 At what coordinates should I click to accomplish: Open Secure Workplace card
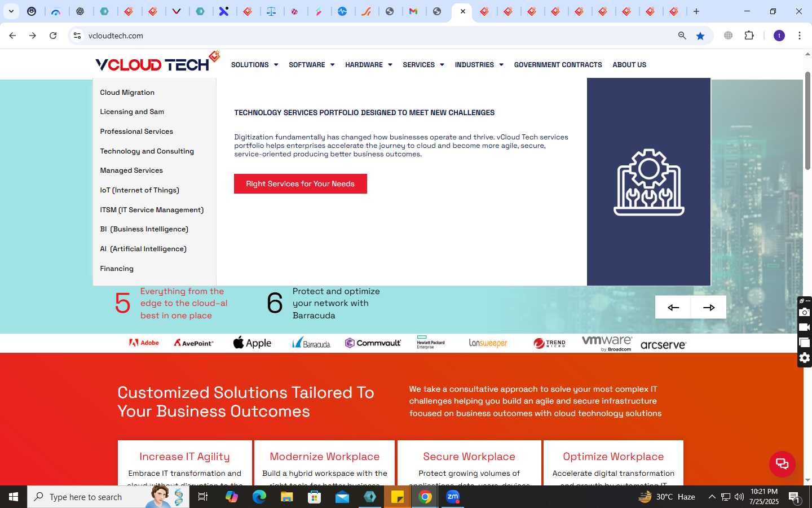coord(469,463)
